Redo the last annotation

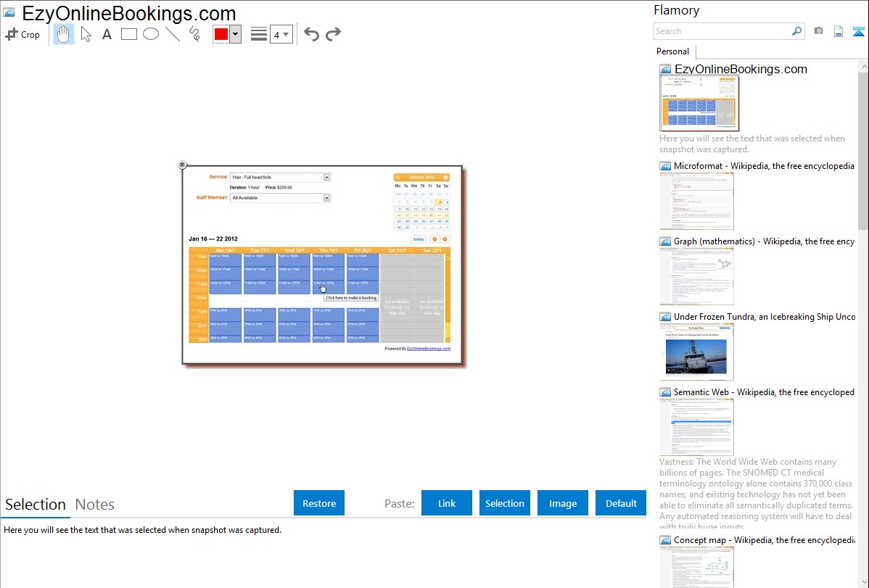pos(333,34)
